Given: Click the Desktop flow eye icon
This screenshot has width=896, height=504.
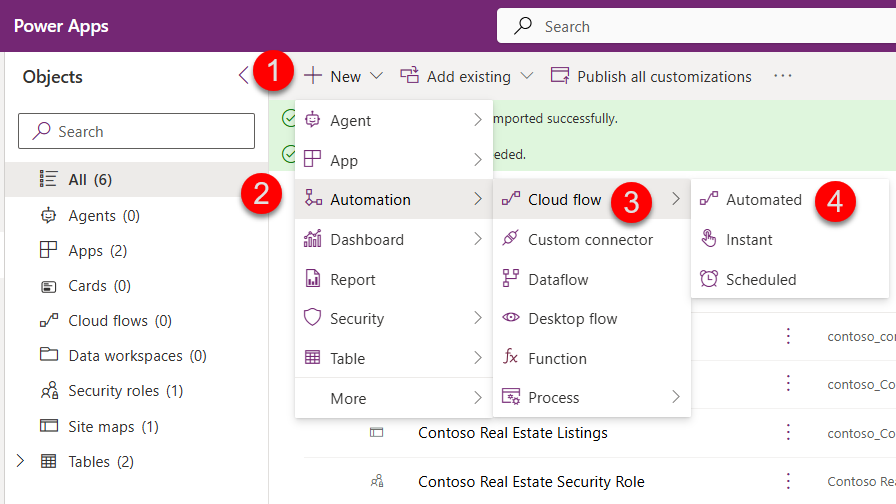Looking at the screenshot, I should click(x=511, y=319).
